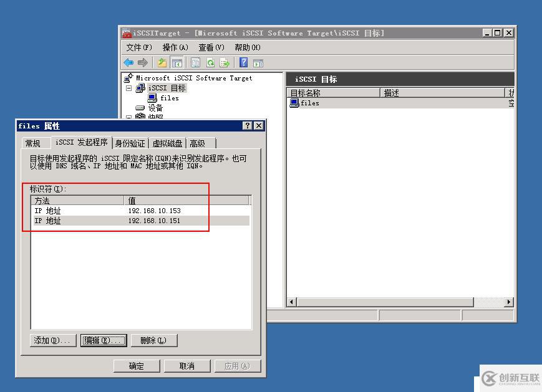
Task: Select the IP 地址 row 192.168.10.151
Action: [x=141, y=221]
